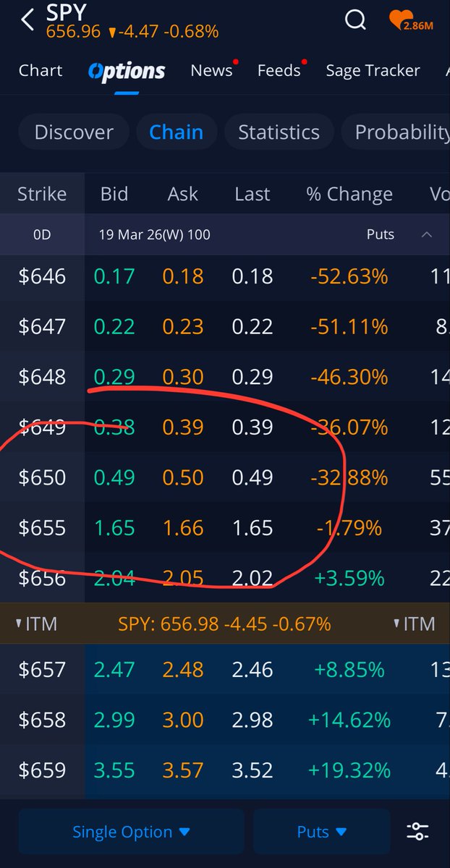Tap the 0.18 last price for $646

(252, 276)
